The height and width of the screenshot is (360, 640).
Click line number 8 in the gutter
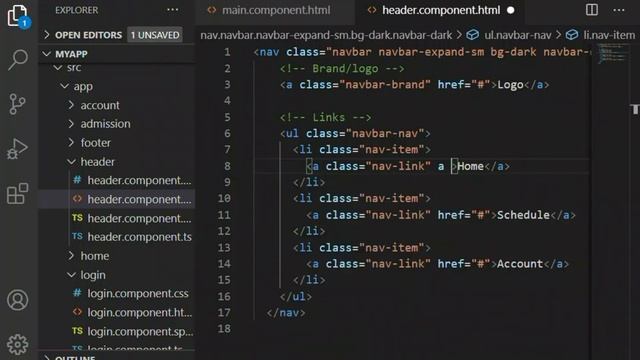click(227, 166)
